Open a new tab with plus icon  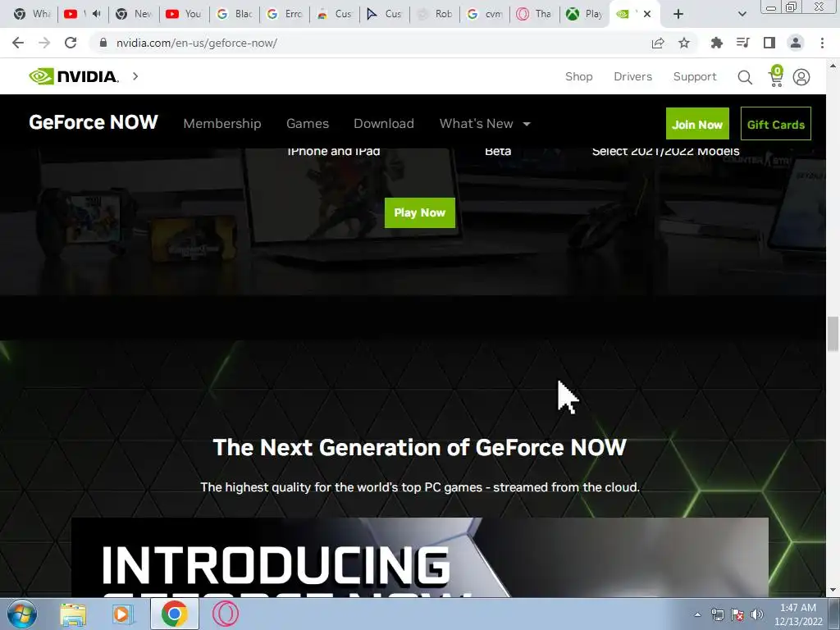click(678, 14)
